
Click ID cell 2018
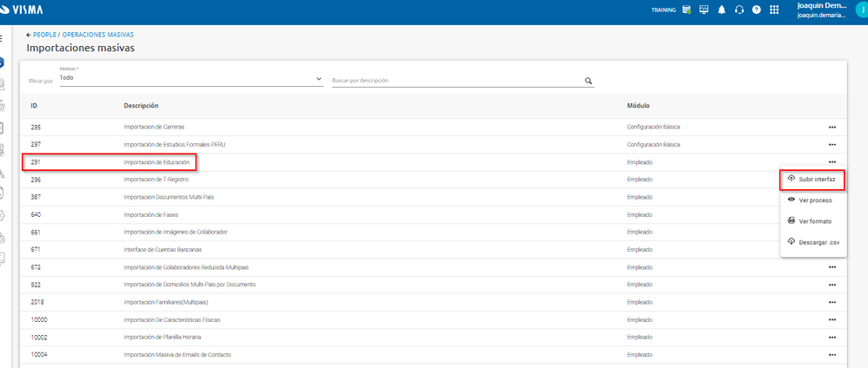click(37, 302)
